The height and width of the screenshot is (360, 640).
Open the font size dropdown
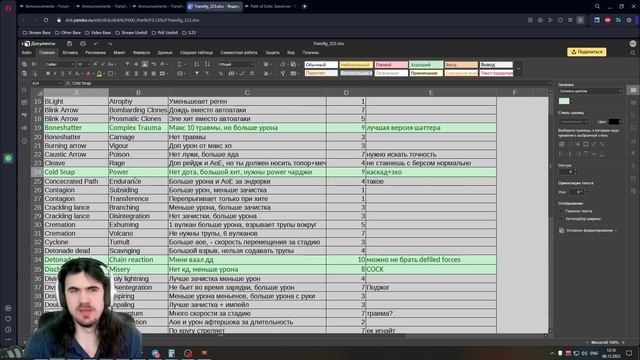pos(84,64)
